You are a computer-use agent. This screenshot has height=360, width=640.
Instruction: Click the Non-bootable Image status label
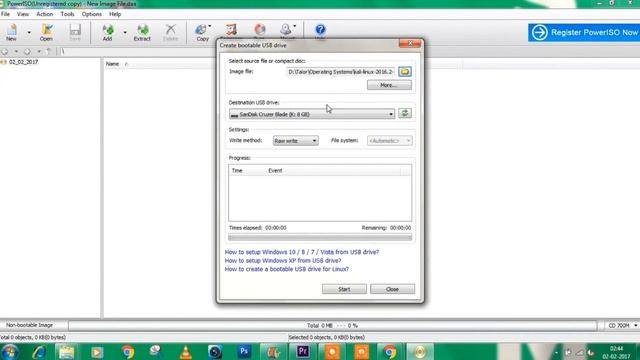tap(29, 325)
